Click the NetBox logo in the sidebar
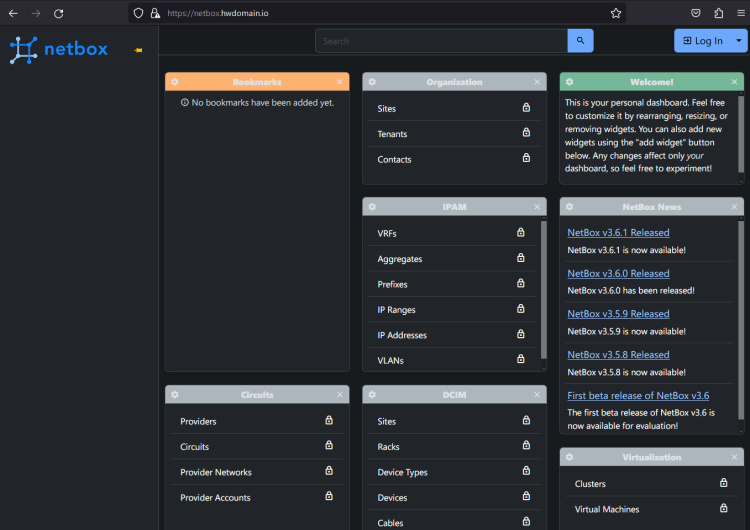750x530 pixels. pos(59,50)
